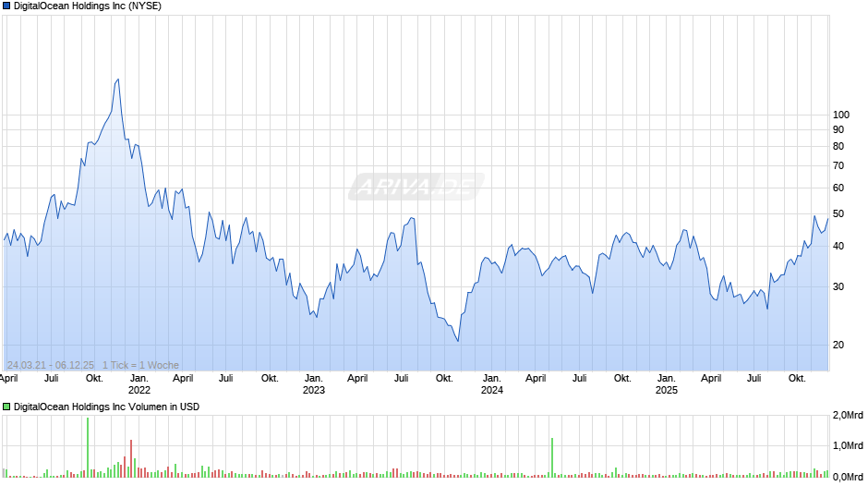The image size is (868, 486).
Task: Click the price axis label '80'
Action: (x=838, y=146)
